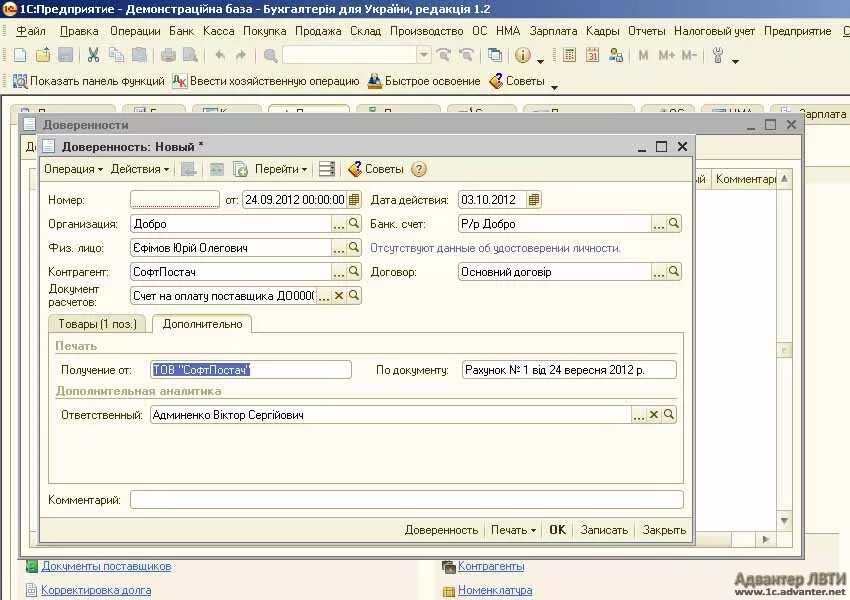Open the Номенклатура link
Viewport: 850px width, 600px height.
pyautogui.click(x=495, y=590)
